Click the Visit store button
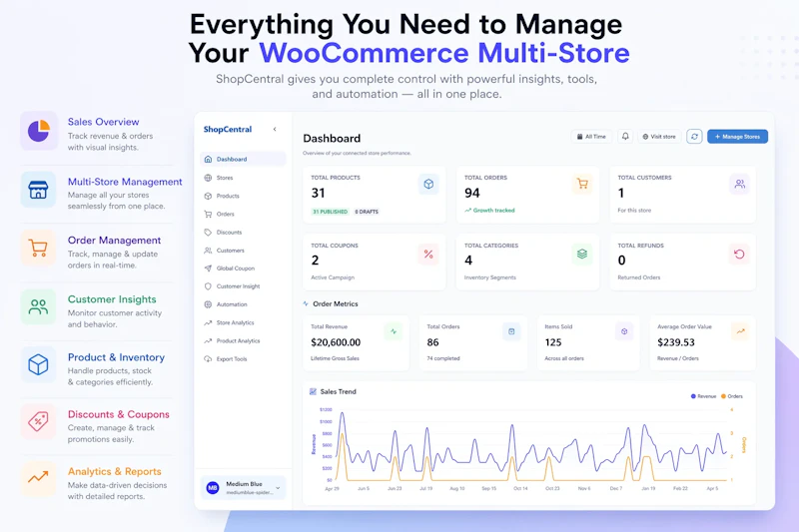 click(x=659, y=137)
